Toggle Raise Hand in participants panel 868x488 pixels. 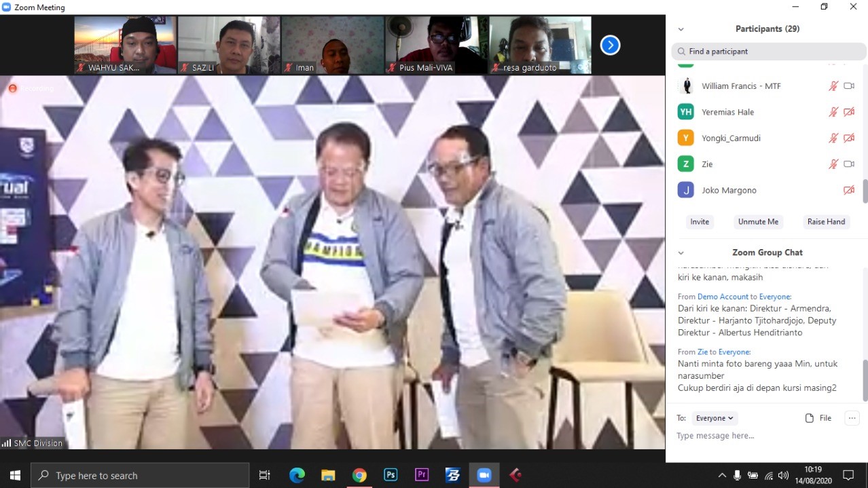(826, 222)
